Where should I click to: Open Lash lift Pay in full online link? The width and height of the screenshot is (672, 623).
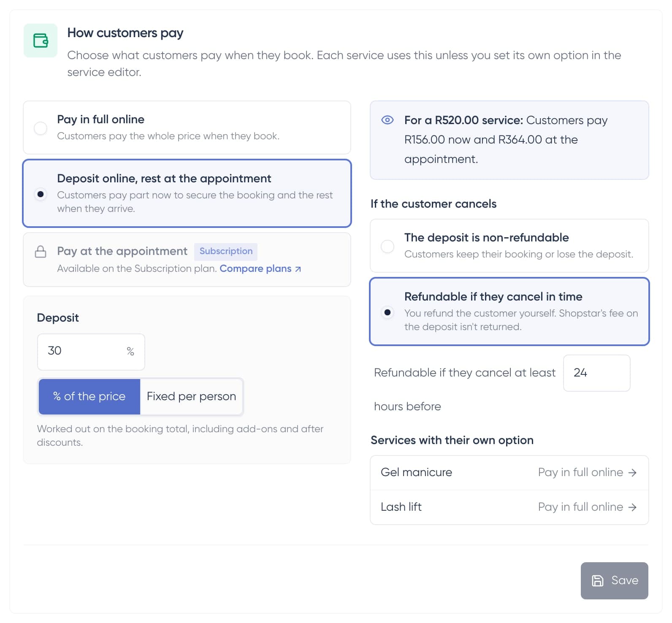coord(587,507)
